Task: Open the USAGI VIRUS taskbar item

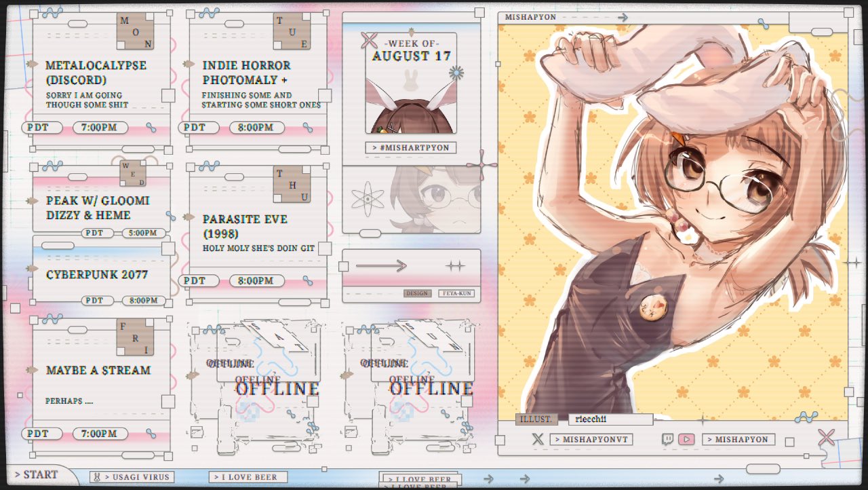Action: [x=132, y=477]
